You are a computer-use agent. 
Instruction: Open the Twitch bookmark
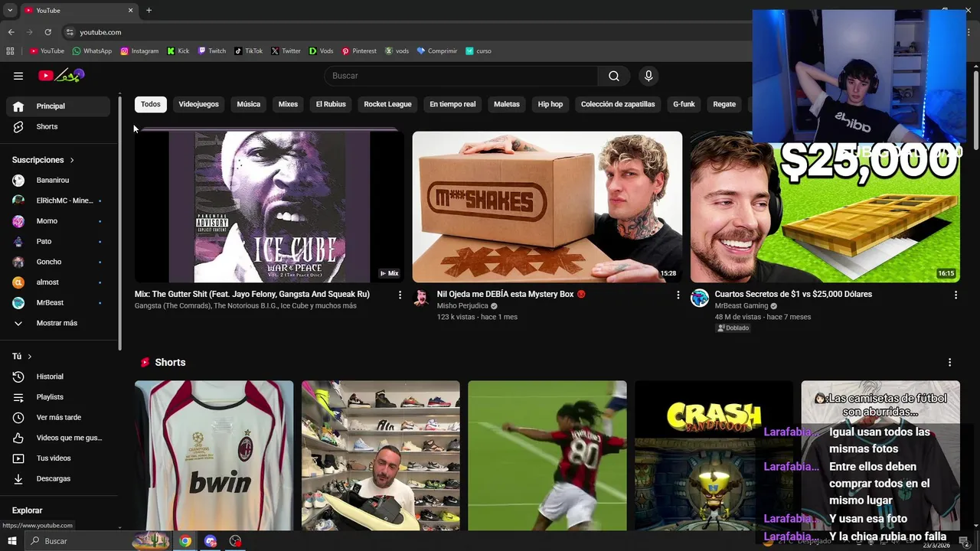click(x=212, y=51)
